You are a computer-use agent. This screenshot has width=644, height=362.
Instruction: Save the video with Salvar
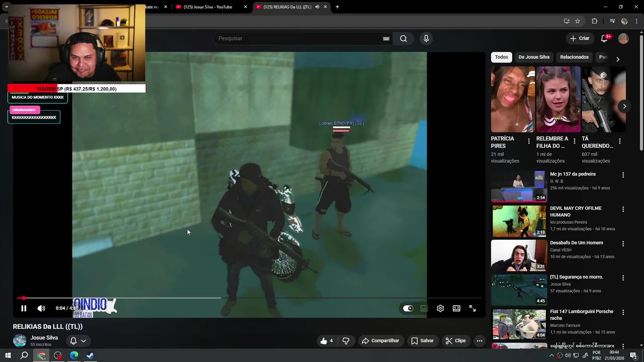point(422,341)
